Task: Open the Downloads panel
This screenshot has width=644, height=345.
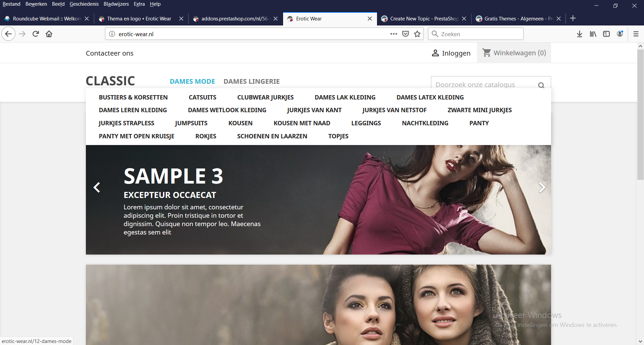Action: tap(579, 34)
